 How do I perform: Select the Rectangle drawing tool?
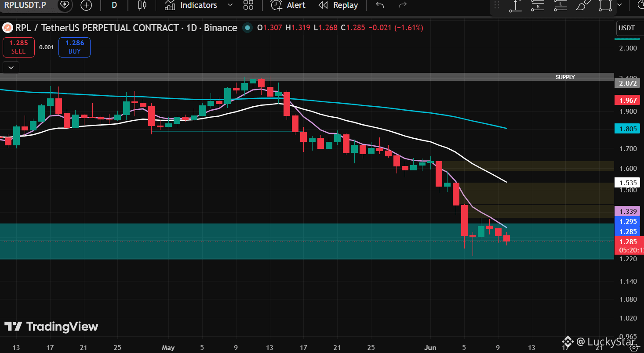pyautogui.click(x=605, y=5)
